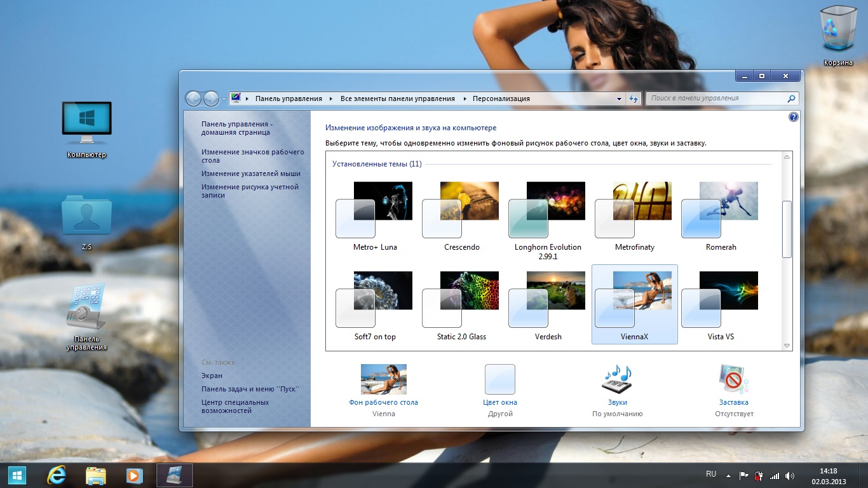Open the Screen saver (Заставка) icon

coord(733,380)
